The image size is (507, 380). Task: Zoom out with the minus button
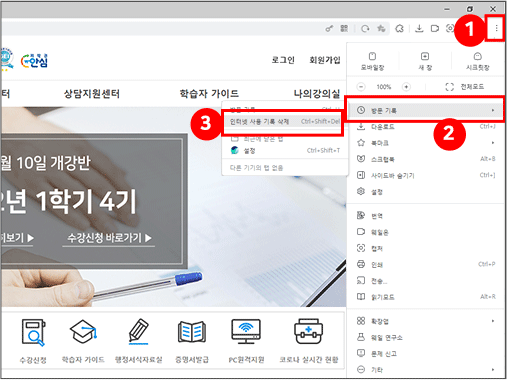[x=361, y=87]
